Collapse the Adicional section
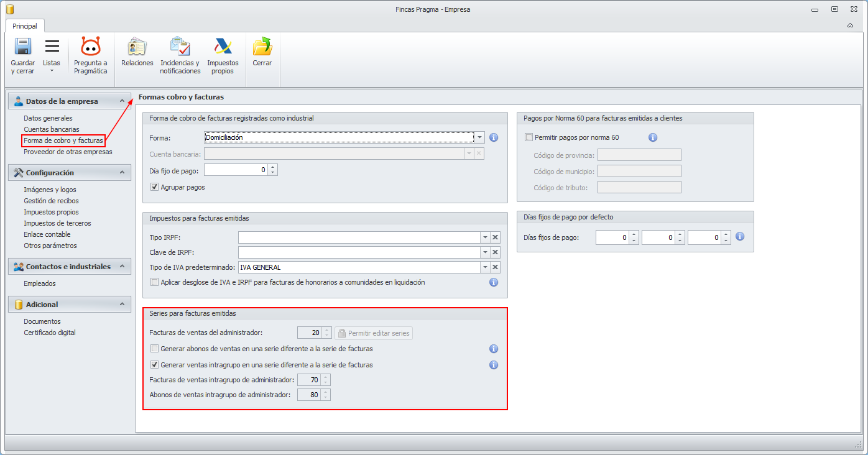Viewport: 868px width, 455px height. [x=122, y=305]
